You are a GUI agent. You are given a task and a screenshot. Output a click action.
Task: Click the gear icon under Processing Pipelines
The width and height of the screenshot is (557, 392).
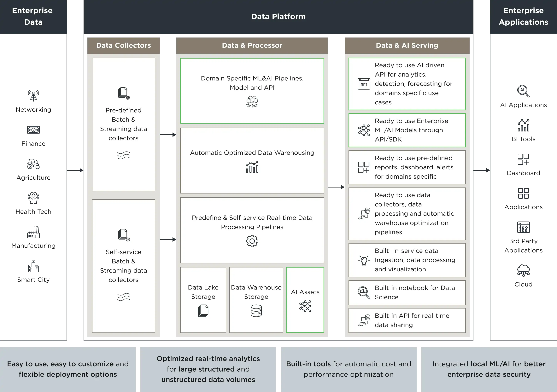tap(252, 241)
